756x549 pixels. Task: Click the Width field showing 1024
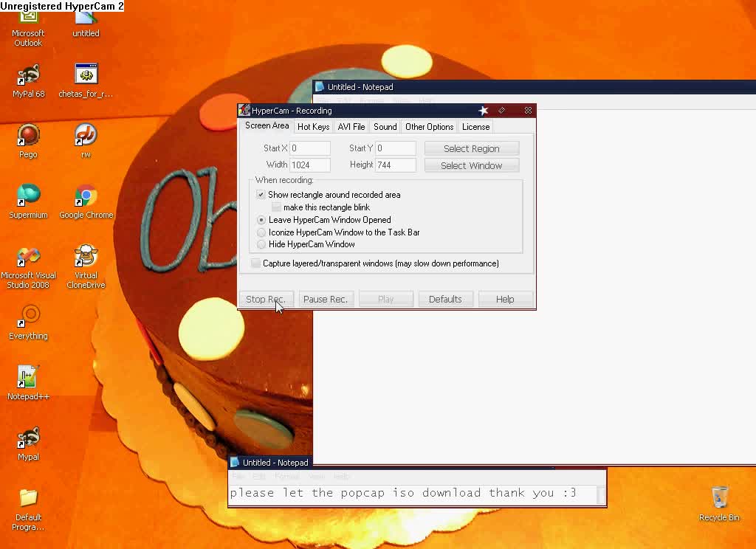point(309,165)
